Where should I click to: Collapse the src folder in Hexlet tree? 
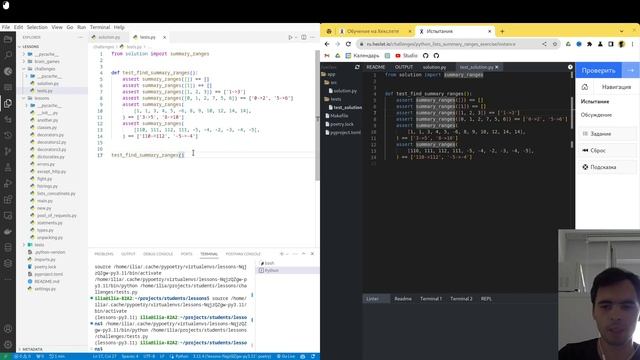331,82
